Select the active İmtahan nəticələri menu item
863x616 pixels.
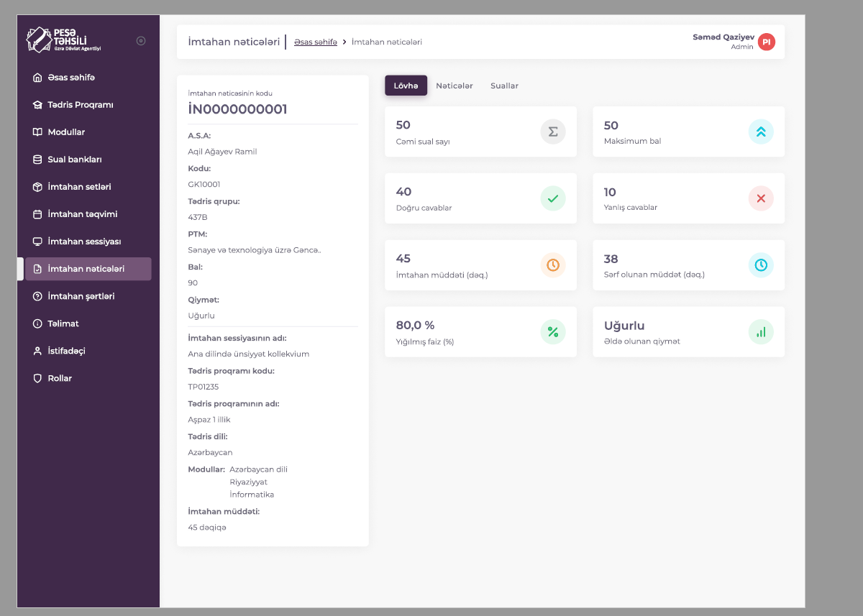88,269
